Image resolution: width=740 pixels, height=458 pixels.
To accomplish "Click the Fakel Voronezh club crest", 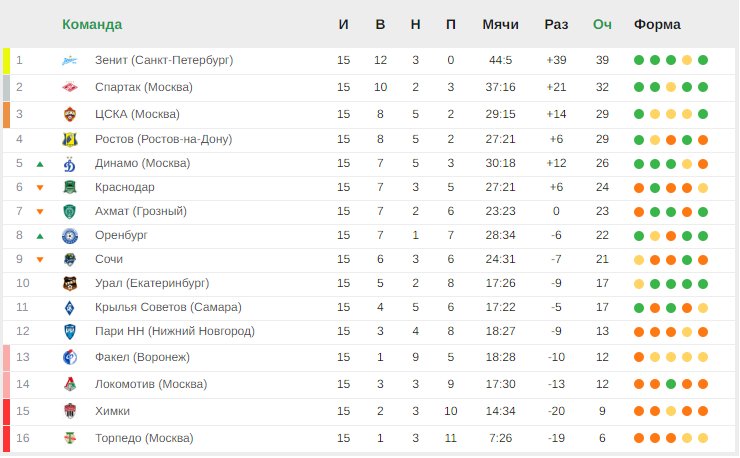I will coord(70,357).
